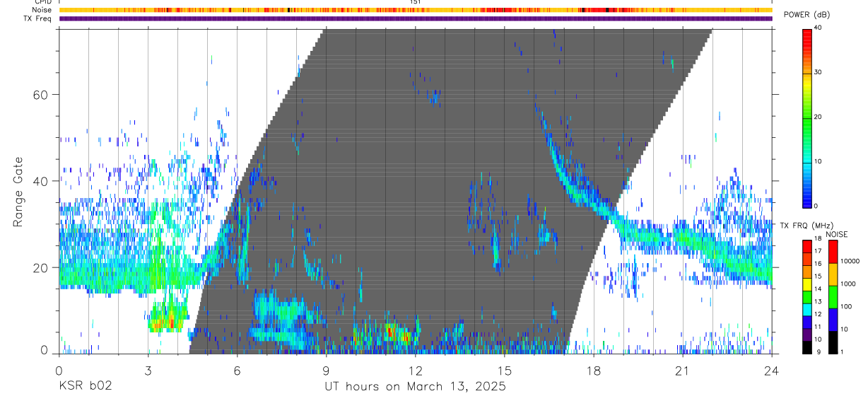Click the 'KSR b02' radar beam label
Screen dimensions: 868x401
point(85,387)
